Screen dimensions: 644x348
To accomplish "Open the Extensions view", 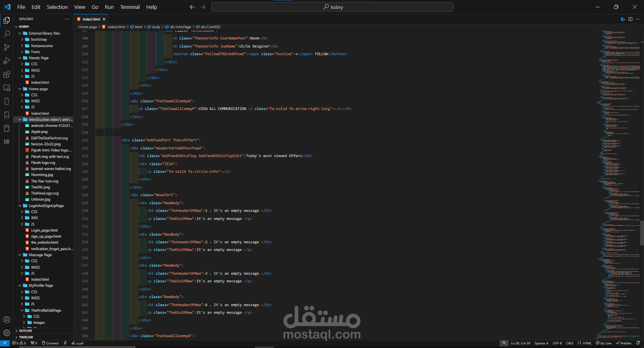I will coord(6,75).
